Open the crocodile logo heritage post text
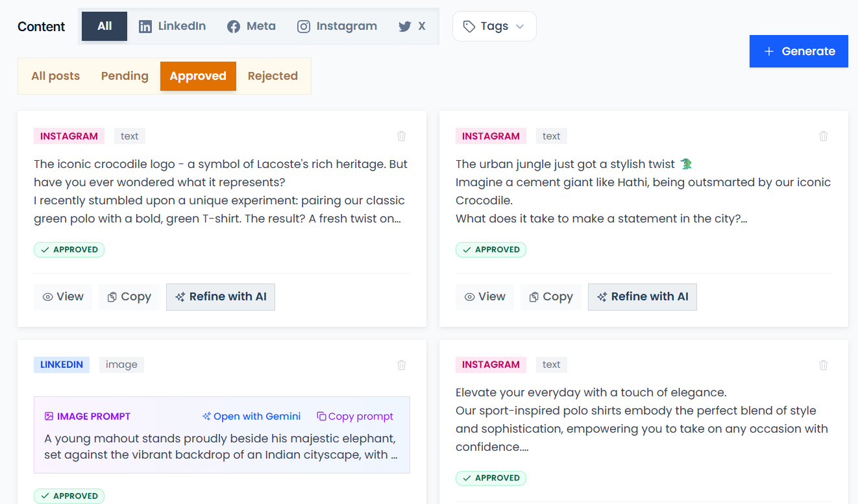Image resolution: width=858 pixels, height=504 pixels. pos(221,191)
